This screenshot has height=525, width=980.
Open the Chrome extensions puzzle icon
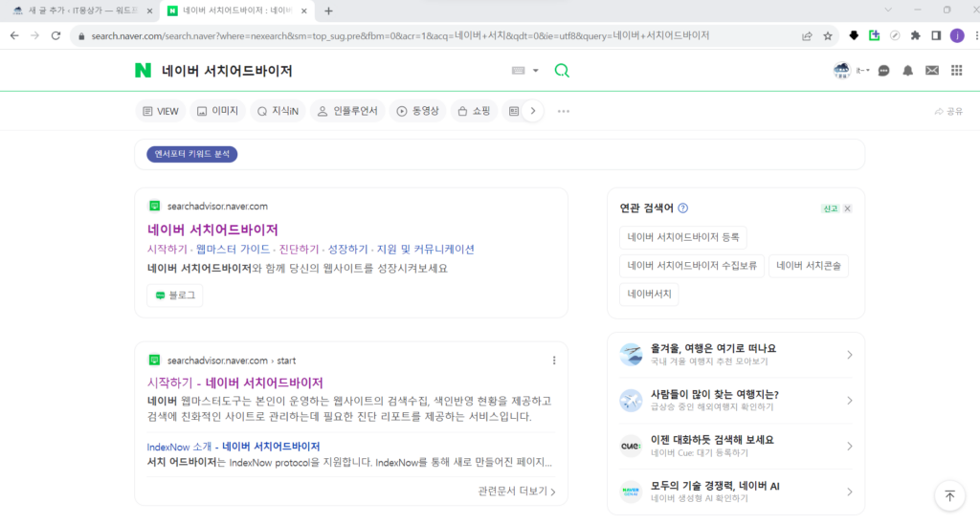(x=916, y=35)
